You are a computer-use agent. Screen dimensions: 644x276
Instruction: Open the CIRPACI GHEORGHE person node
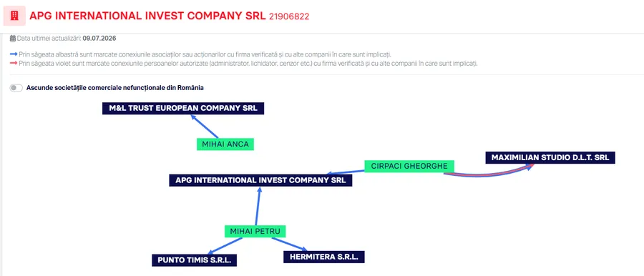(409, 167)
